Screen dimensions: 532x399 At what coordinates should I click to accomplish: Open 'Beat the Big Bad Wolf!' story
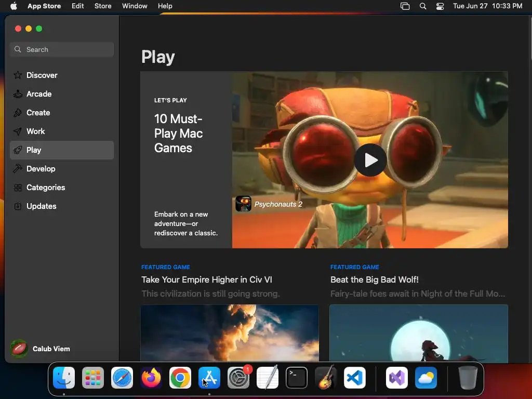click(375, 280)
